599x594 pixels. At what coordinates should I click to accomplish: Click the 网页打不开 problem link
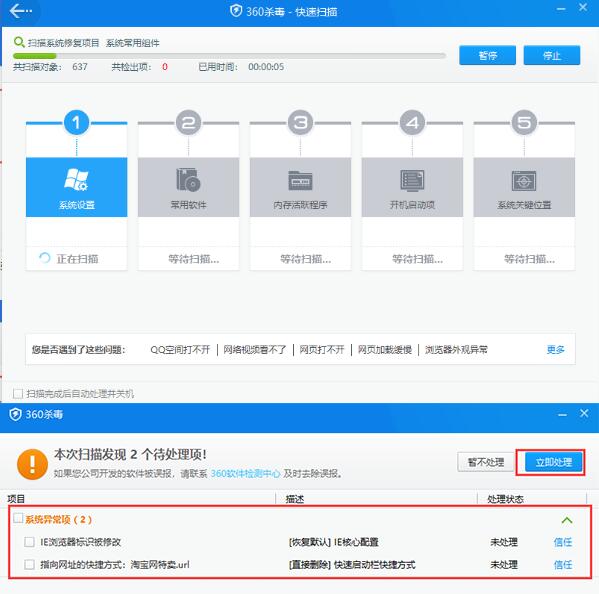pos(322,350)
